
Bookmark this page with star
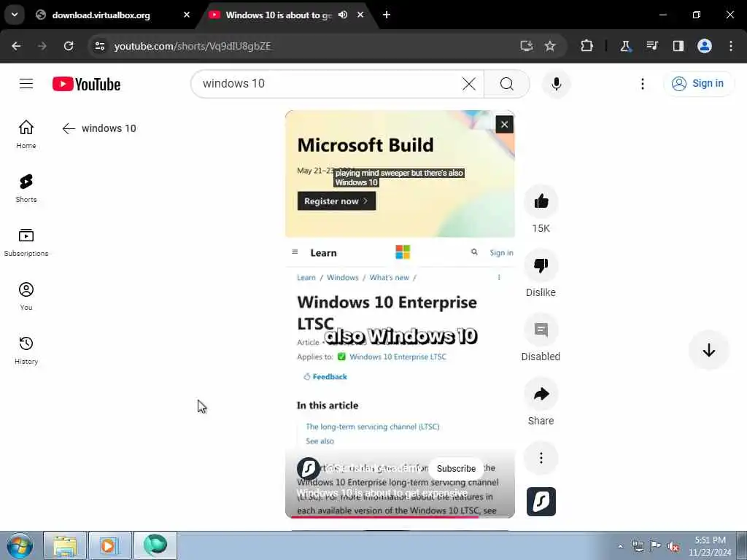[550, 46]
